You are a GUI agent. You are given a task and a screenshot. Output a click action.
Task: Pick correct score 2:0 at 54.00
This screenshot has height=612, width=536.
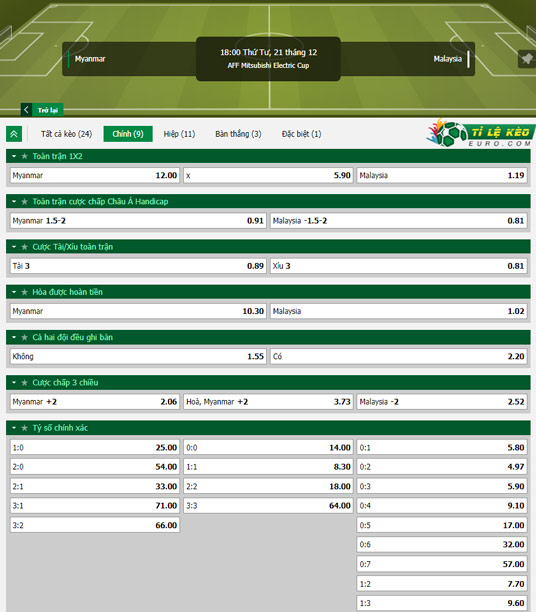point(95,467)
